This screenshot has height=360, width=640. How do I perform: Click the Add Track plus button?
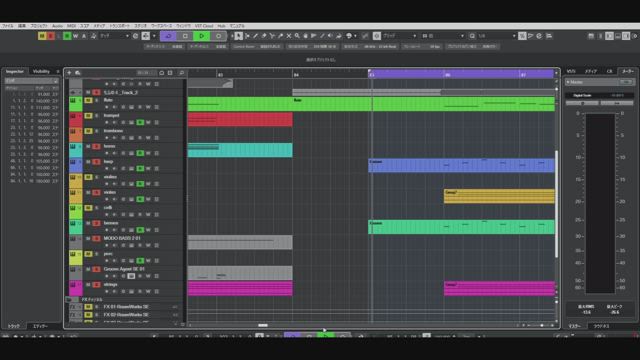point(69,73)
